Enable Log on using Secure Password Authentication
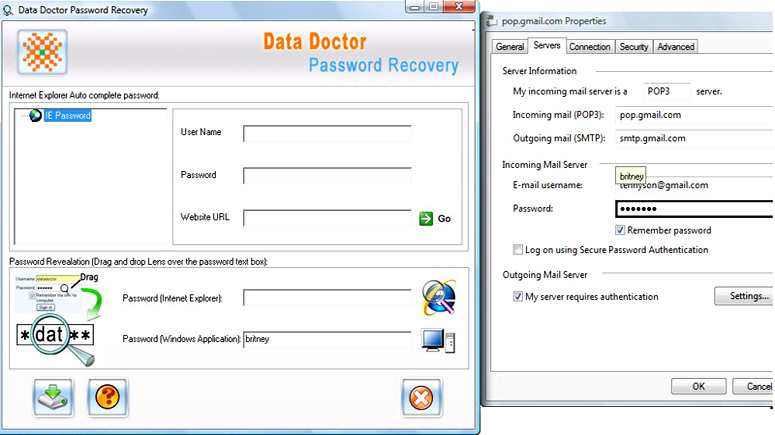The image size is (775, 435). (x=517, y=250)
